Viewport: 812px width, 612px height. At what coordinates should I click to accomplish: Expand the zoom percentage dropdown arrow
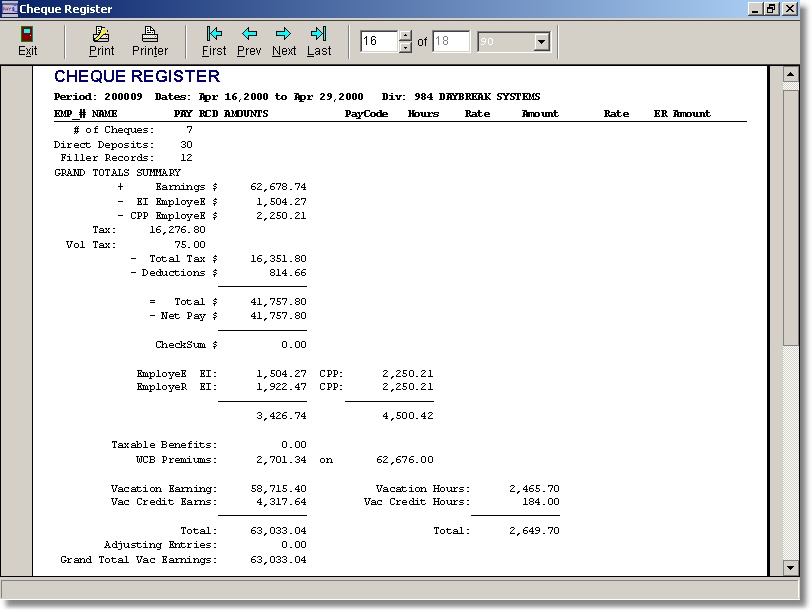(x=542, y=42)
